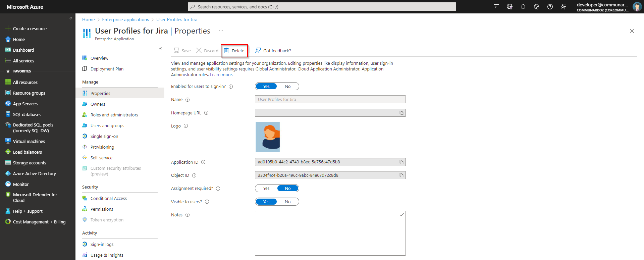Open Cloud Shell from the top bar

click(496, 7)
